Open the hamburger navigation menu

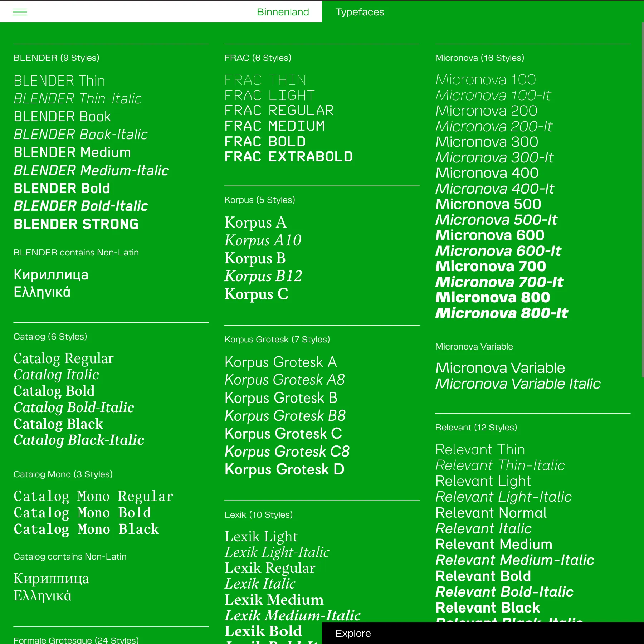coord(20,12)
